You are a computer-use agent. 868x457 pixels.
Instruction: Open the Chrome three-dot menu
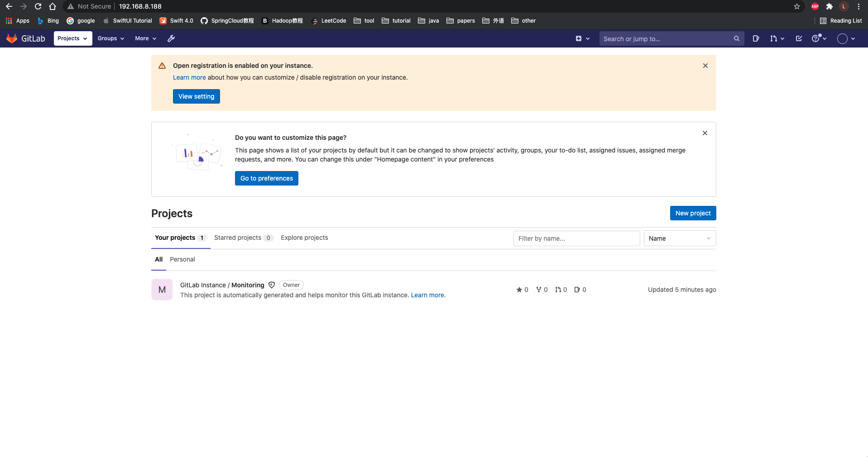click(x=858, y=6)
